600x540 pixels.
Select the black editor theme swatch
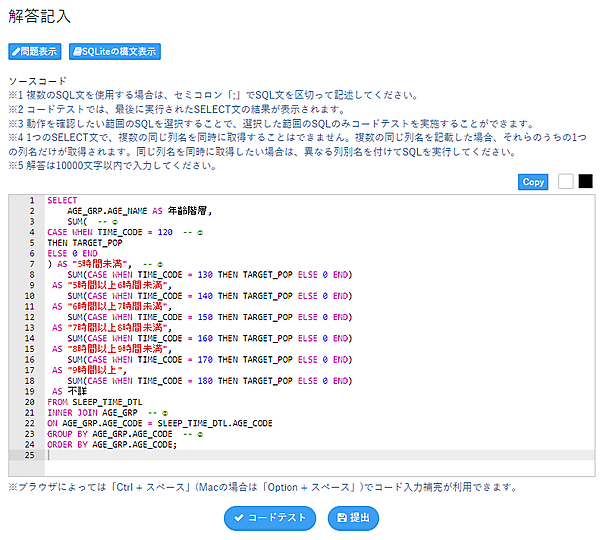pyautogui.click(x=585, y=181)
